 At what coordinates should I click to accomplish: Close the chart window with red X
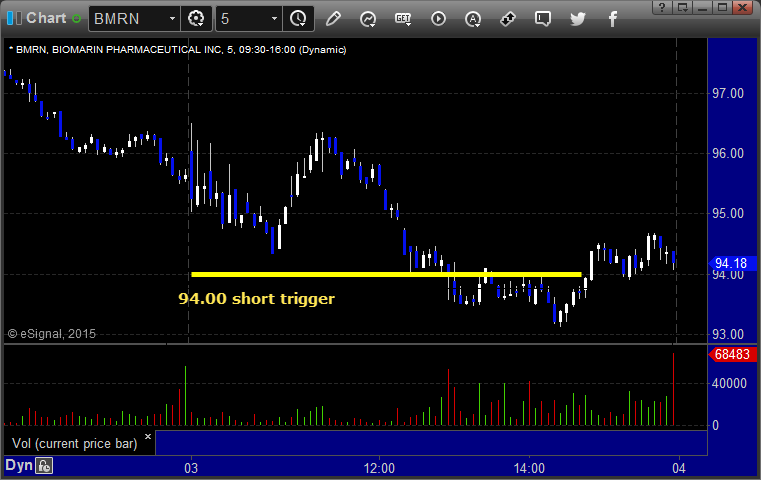[743, 7]
